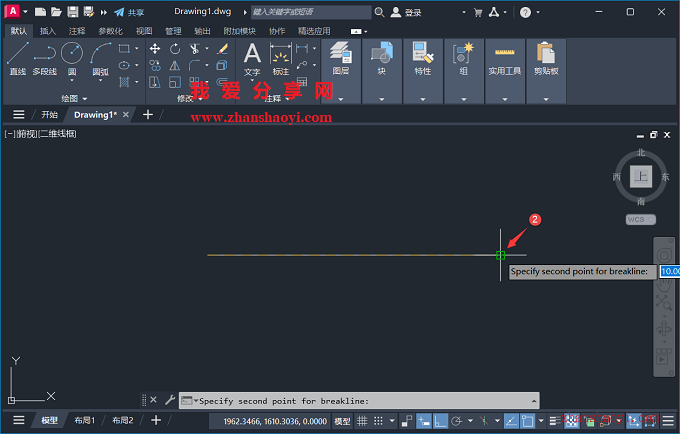Select the Line (直线) drawing tool

(x=18, y=59)
